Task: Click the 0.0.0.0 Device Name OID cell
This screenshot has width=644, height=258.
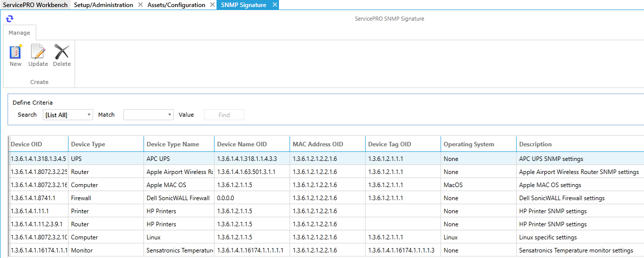Action: (x=252, y=198)
